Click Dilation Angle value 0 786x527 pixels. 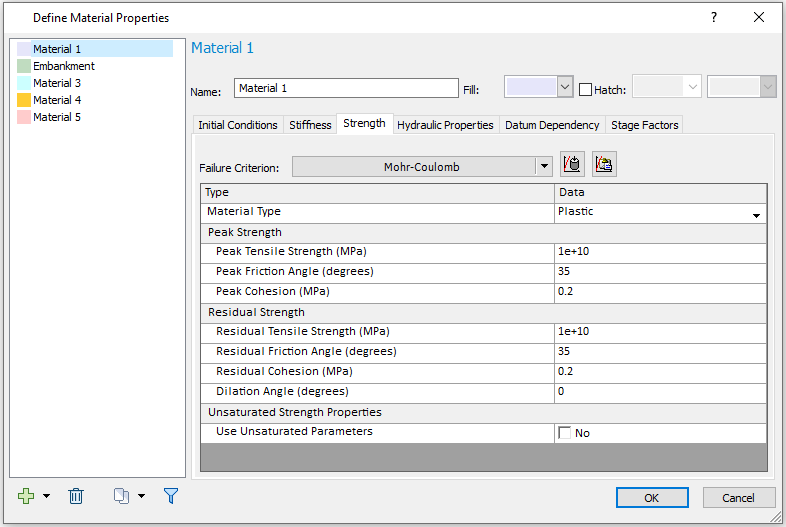click(x=660, y=392)
